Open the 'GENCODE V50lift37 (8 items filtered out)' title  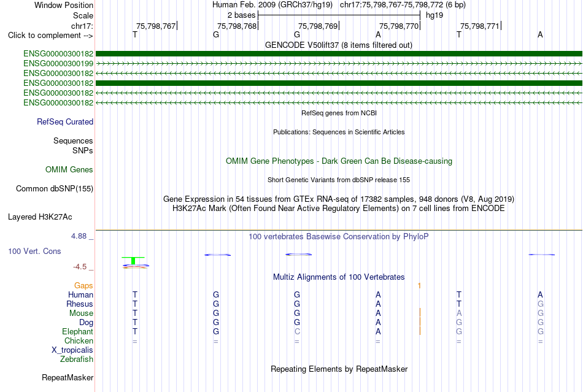[339, 45]
